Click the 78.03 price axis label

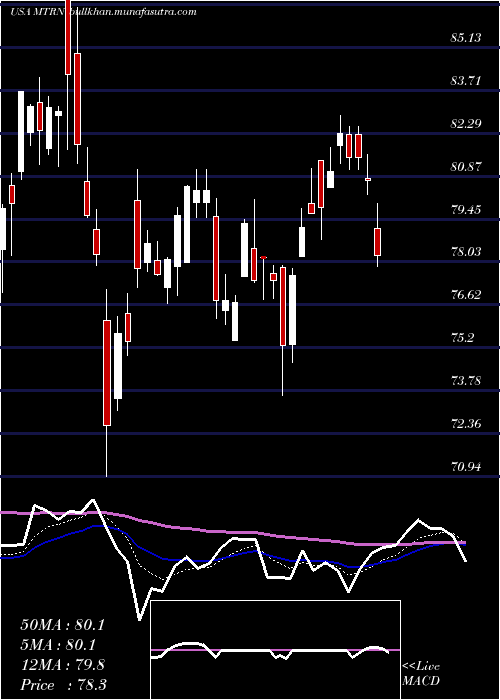point(466,252)
